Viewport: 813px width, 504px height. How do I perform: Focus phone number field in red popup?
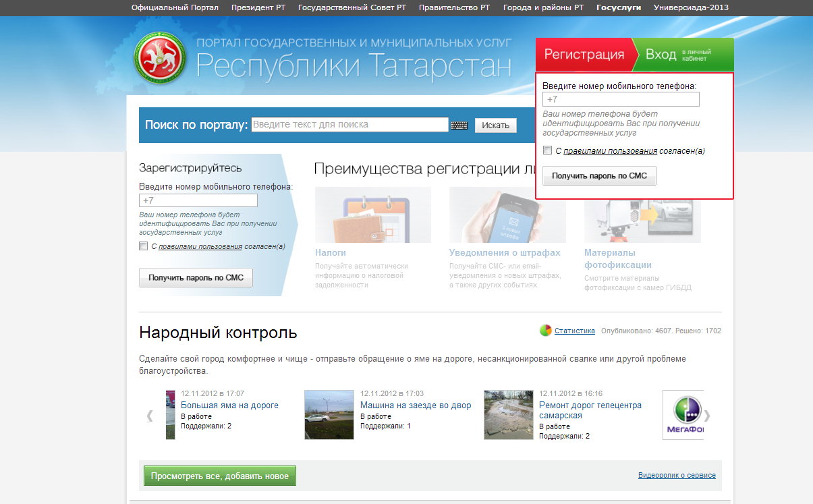click(621, 100)
